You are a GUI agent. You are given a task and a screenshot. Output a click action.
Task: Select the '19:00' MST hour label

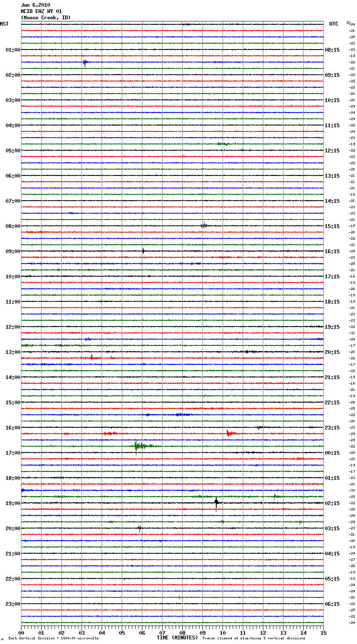pos(13,503)
